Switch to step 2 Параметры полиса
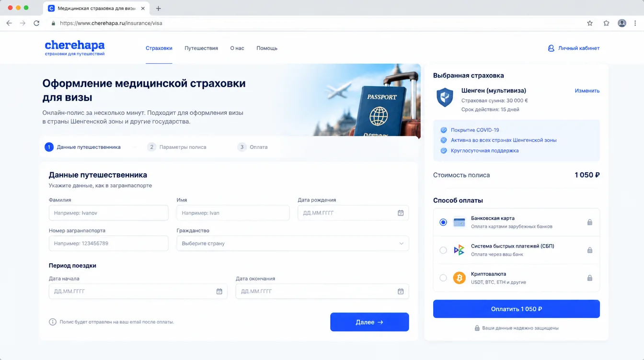 point(177,147)
